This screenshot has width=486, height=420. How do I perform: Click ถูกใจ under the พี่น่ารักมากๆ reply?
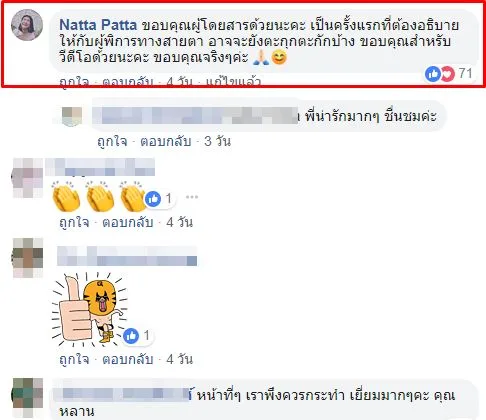tap(112, 141)
